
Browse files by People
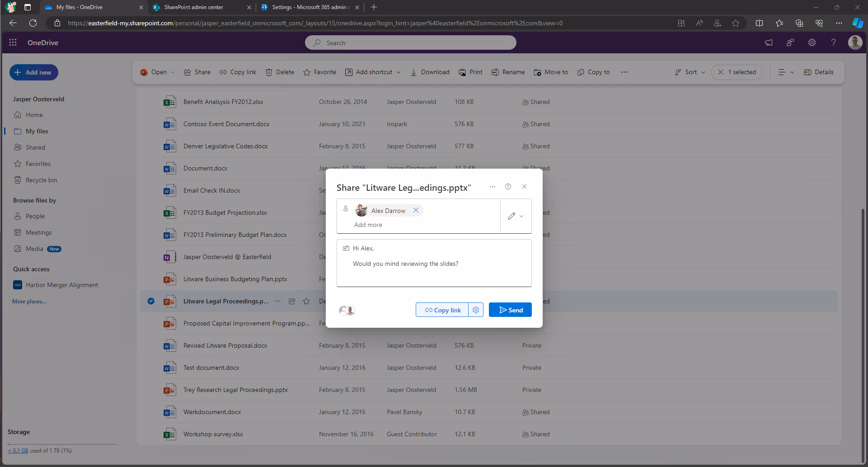35,216
